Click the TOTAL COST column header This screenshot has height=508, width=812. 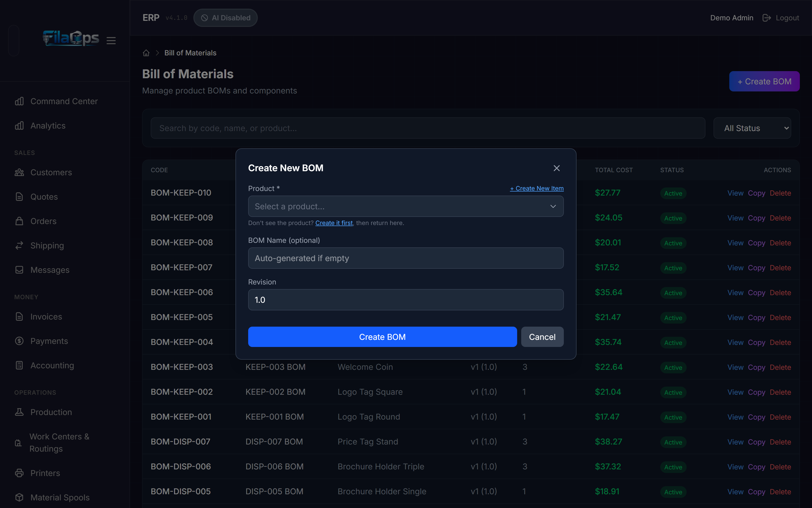point(614,170)
